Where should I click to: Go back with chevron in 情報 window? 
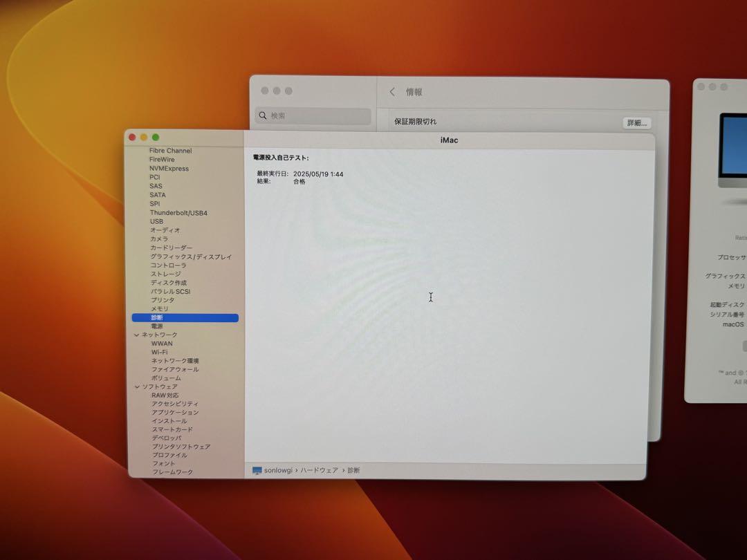coord(392,92)
